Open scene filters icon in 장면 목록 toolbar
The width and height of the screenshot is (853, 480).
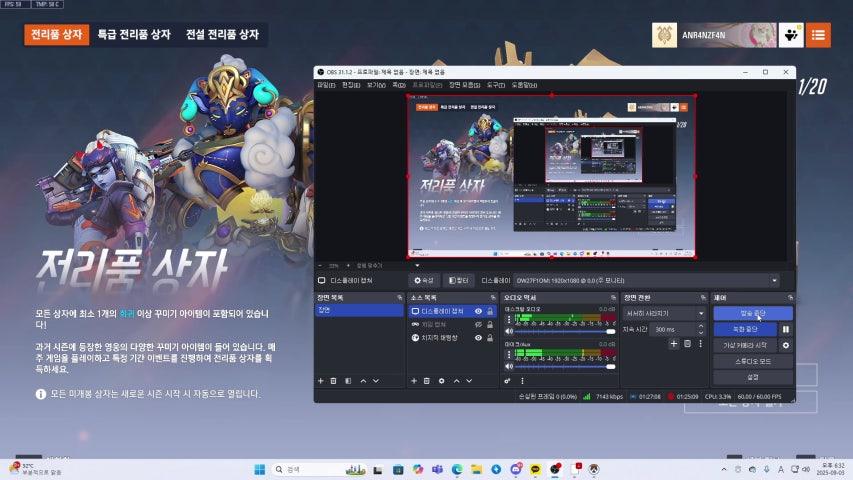[348, 381]
